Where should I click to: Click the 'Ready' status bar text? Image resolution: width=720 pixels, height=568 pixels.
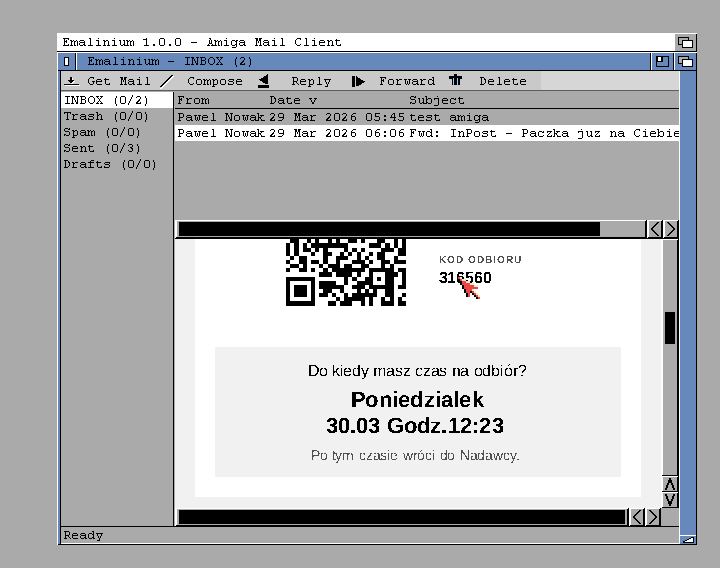[83, 535]
